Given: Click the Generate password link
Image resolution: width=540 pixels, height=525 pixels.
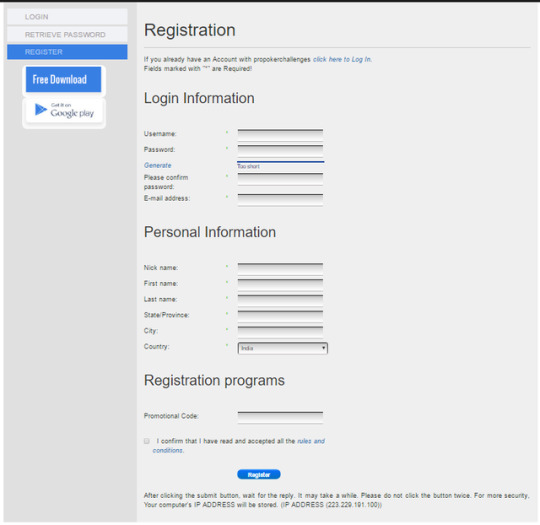Looking at the screenshot, I should (157, 165).
